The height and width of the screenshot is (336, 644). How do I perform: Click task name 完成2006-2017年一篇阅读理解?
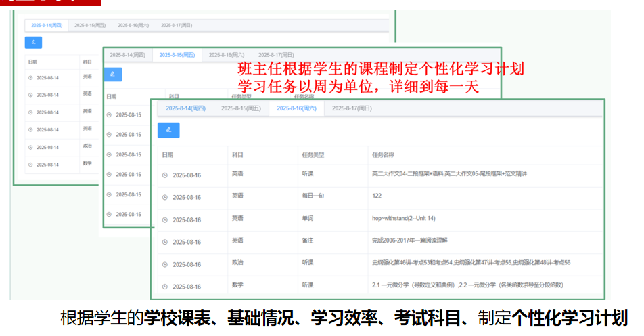410,240
